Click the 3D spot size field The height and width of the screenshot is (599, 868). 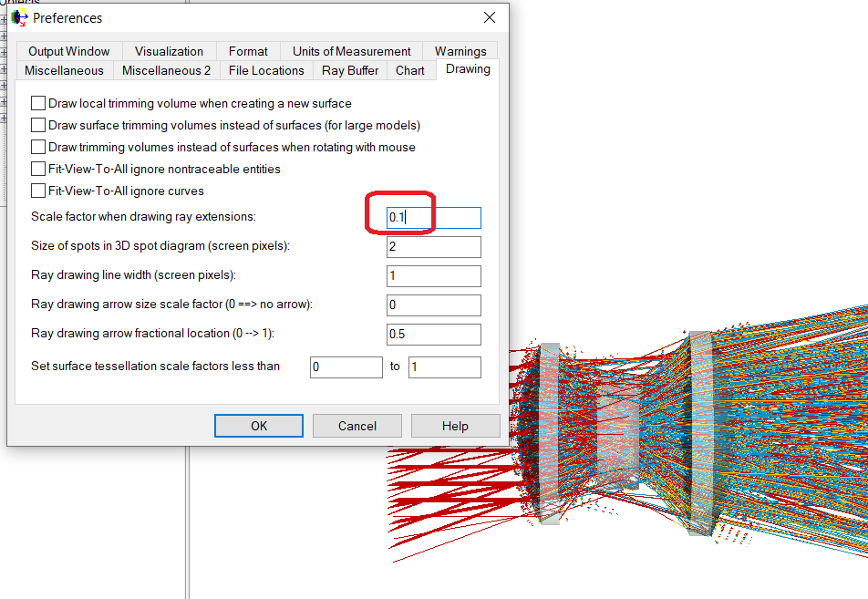434,247
